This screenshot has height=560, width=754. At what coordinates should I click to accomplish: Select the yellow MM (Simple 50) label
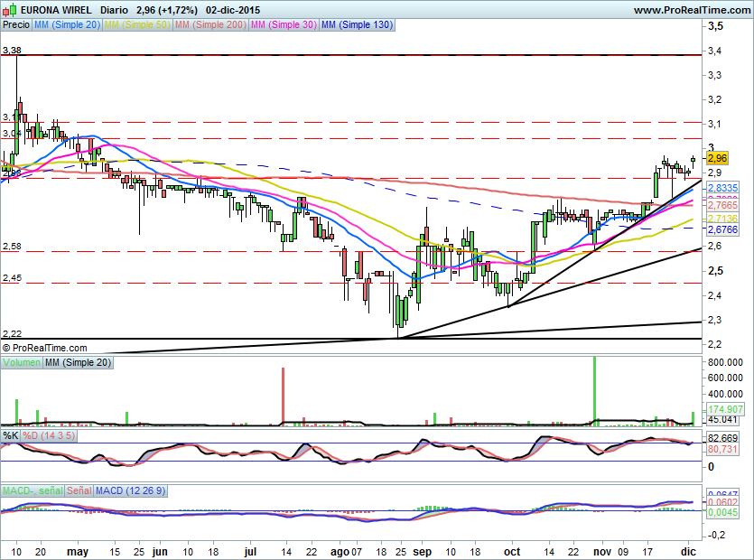(x=137, y=25)
